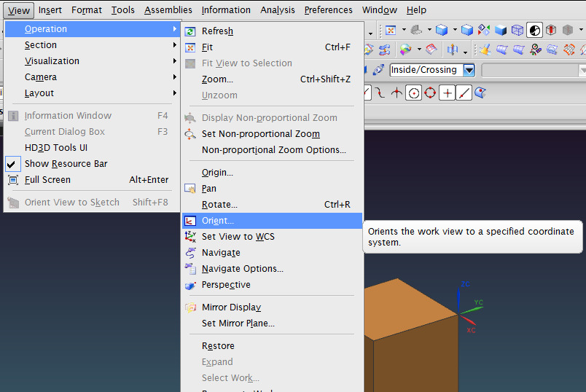Open the Analysis menu

pyautogui.click(x=277, y=10)
